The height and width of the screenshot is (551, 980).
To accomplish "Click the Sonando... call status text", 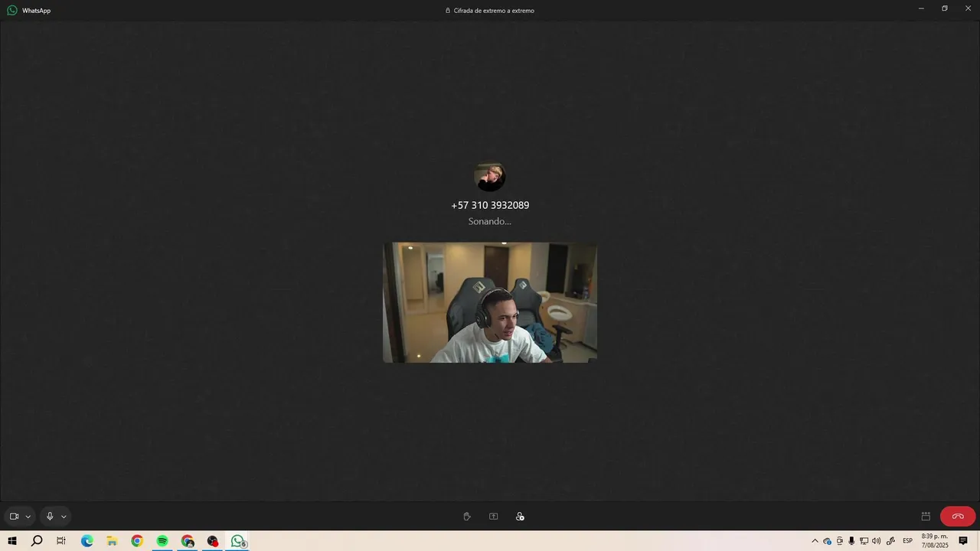I will click(x=490, y=221).
